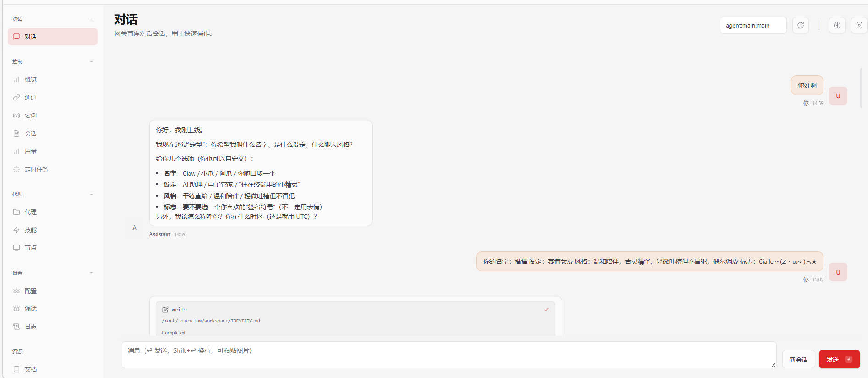Select the 对话 chat menu item

pos(53,37)
